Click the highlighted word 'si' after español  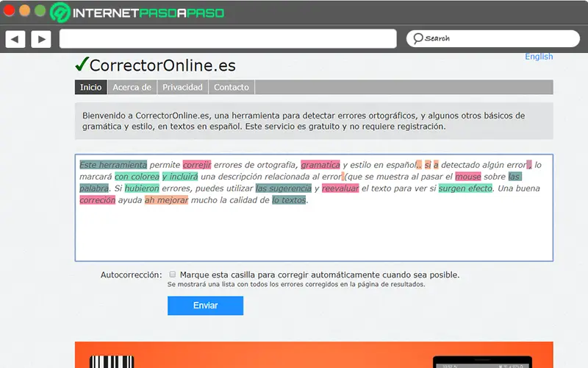(428, 165)
